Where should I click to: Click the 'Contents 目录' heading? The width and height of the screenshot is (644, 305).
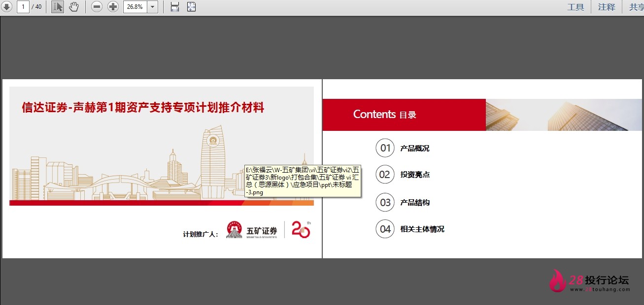[385, 115]
